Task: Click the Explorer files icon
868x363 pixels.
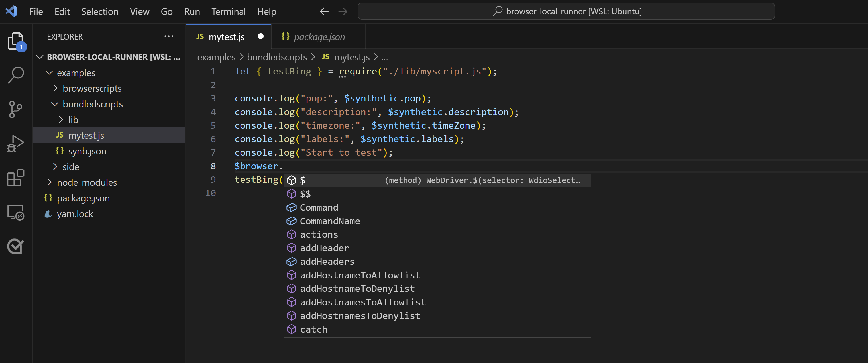Action: pos(15,41)
